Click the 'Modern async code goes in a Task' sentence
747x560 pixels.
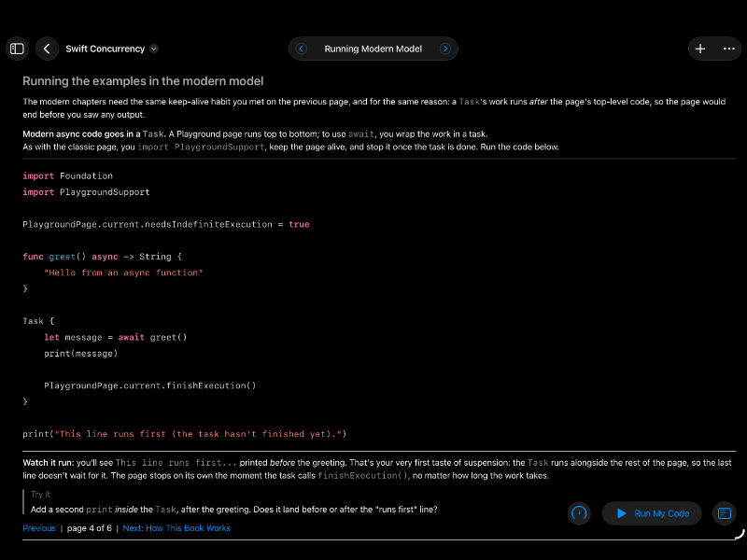click(x=93, y=134)
